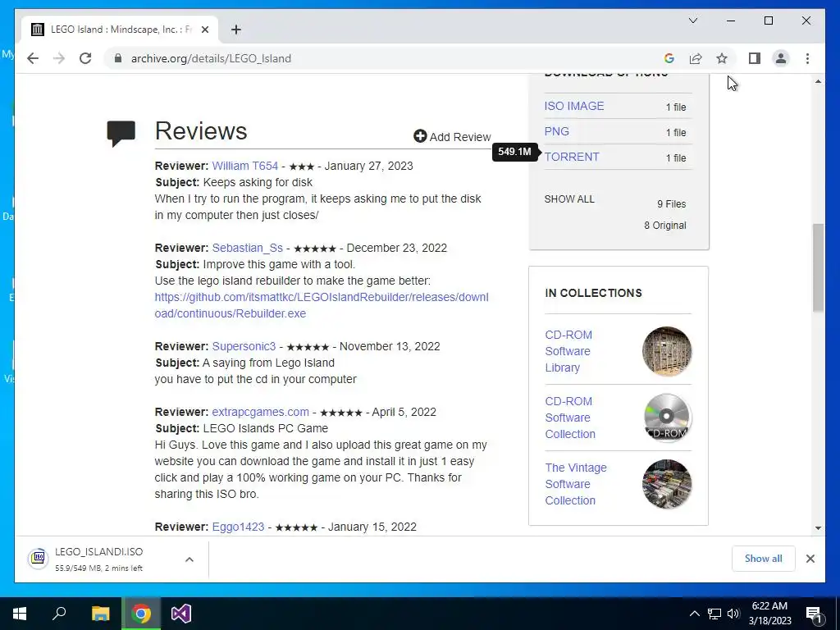Open the Windows Start menu
The image size is (840, 630).
[20, 614]
